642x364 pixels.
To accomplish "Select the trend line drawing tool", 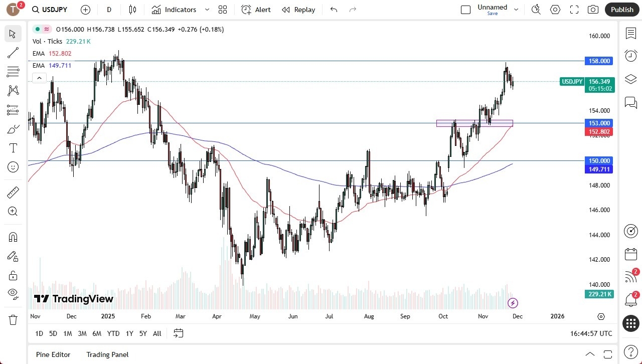I will 13,53.
